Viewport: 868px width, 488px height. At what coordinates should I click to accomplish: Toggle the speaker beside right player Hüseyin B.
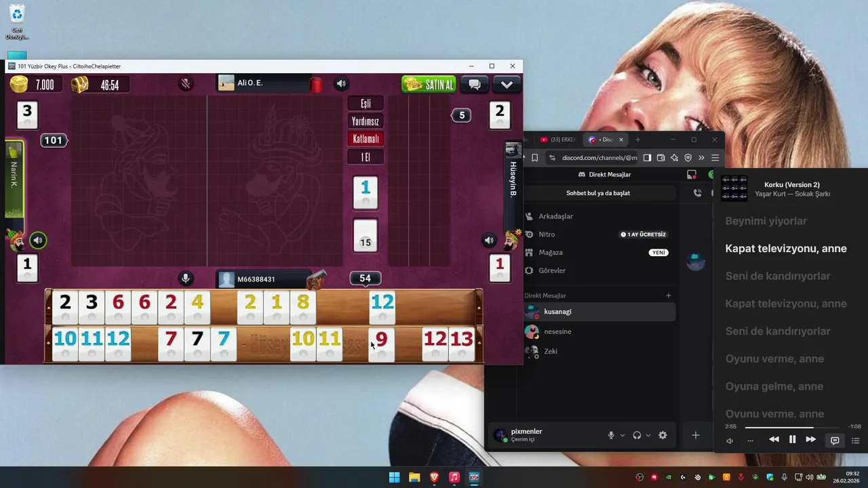point(489,240)
